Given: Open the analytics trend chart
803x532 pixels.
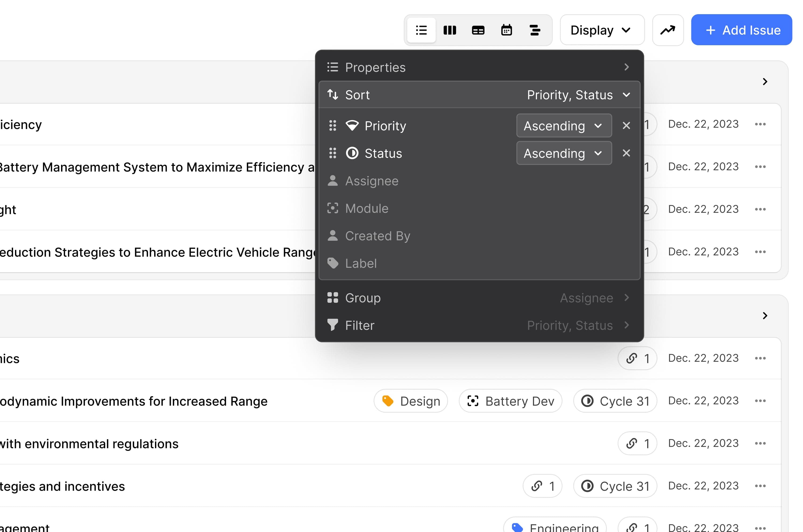Looking at the screenshot, I should coord(668,30).
